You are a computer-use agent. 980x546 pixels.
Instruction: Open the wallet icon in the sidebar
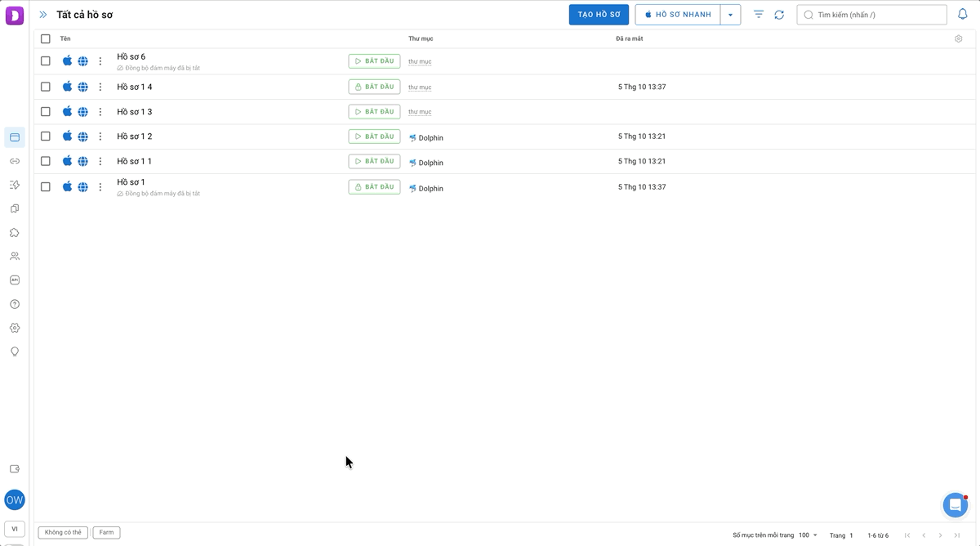pyautogui.click(x=15, y=469)
